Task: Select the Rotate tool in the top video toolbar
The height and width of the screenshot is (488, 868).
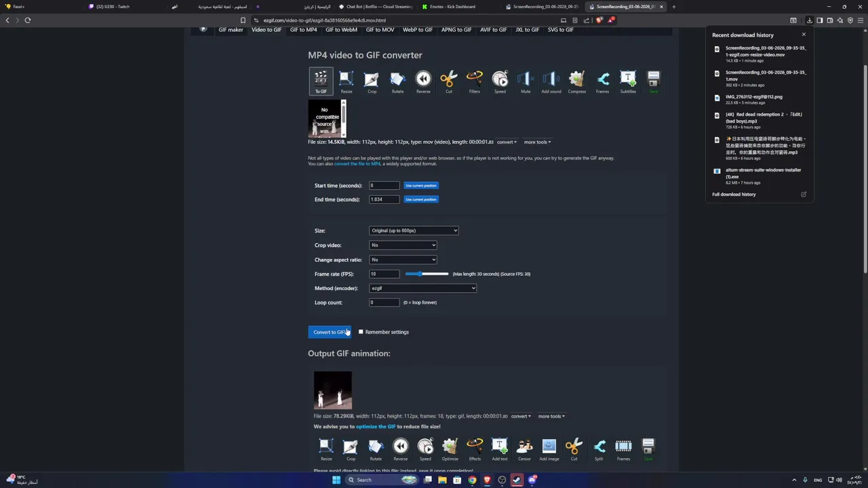Action: click(397, 81)
